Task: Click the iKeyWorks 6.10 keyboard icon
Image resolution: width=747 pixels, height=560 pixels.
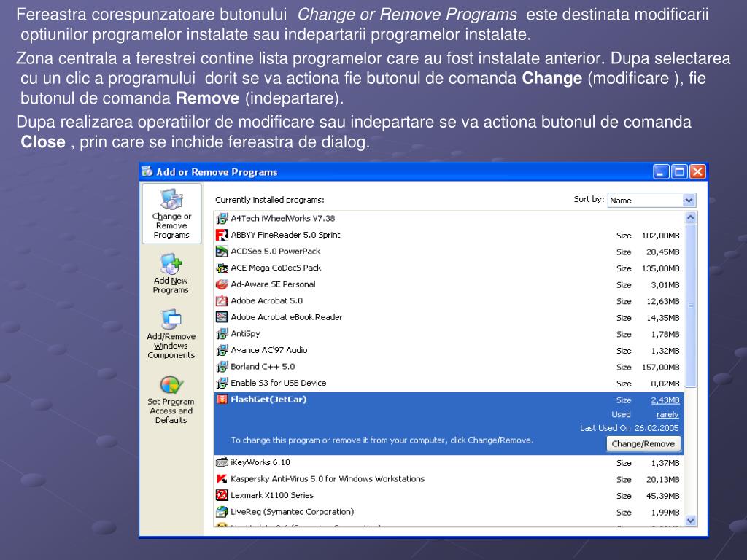Action: 222,462
